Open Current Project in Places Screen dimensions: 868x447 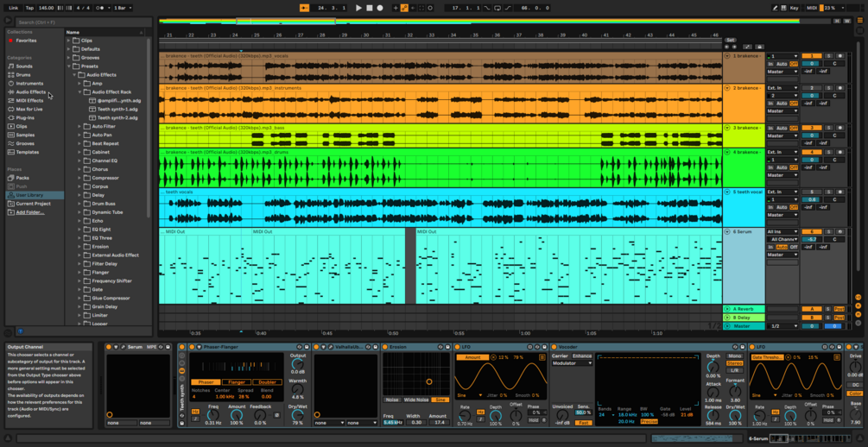click(x=32, y=204)
